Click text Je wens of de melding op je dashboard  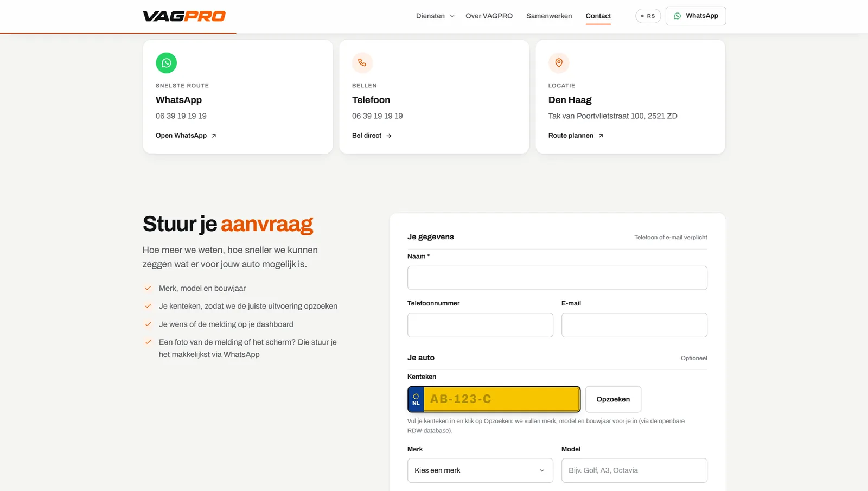tap(226, 324)
